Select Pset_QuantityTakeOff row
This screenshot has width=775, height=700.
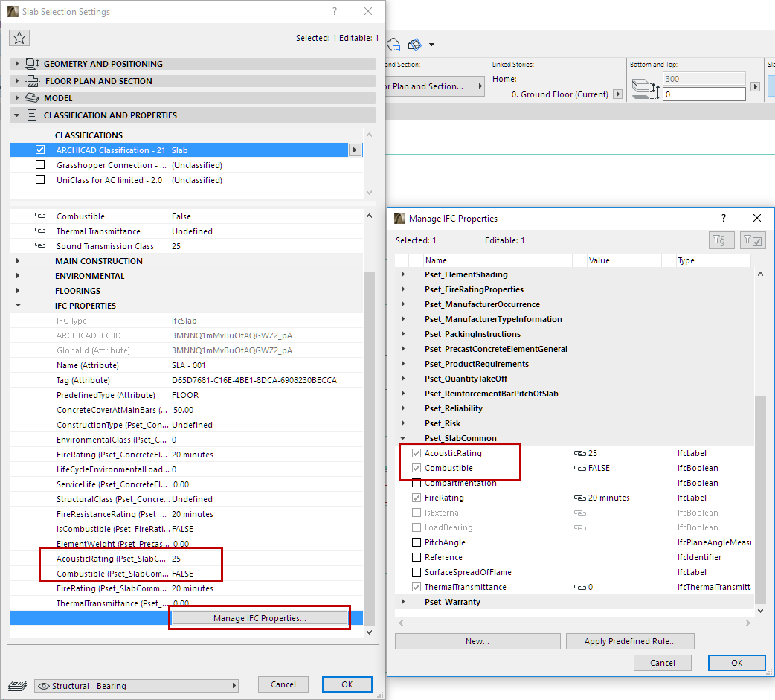[x=575, y=379]
